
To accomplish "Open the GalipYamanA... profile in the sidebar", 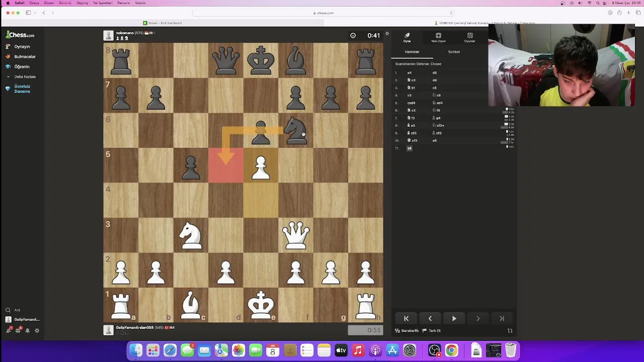I will (x=22, y=319).
